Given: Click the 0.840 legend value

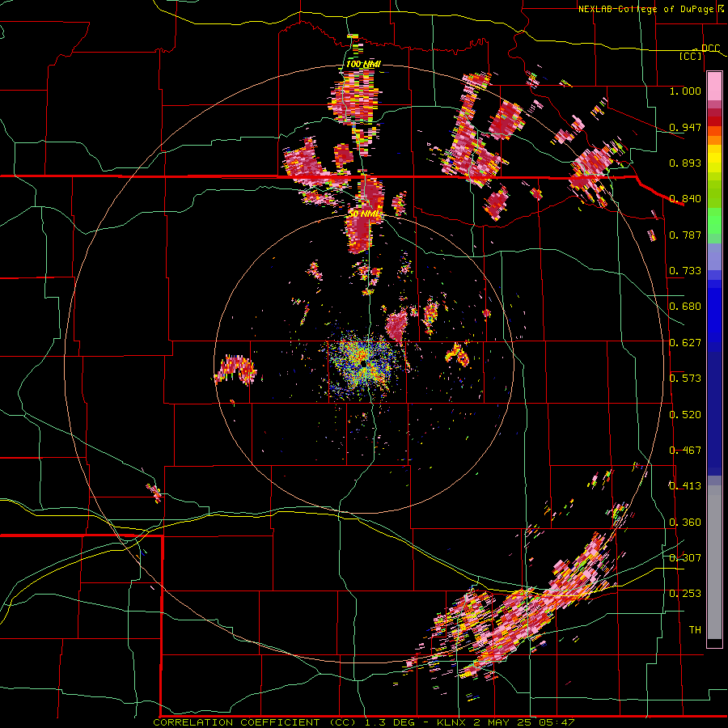Looking at the screenshot, I should 685,199.
